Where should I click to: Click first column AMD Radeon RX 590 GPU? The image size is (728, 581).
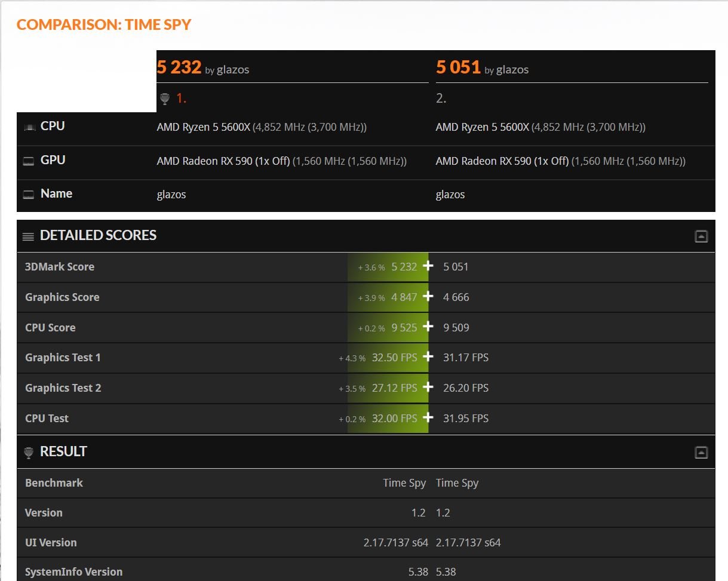223,161
